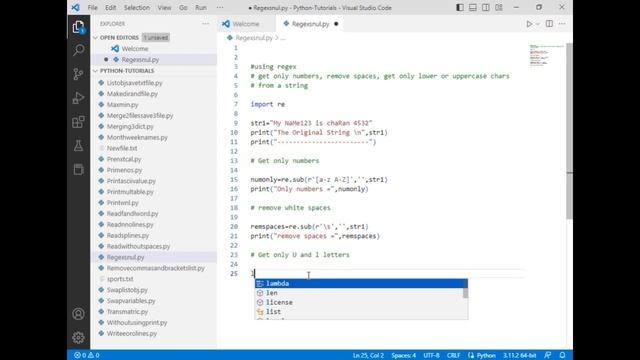Collapse the PYTHON-TUTORIALS folder section
640x360 pixels.
(96, 71)
